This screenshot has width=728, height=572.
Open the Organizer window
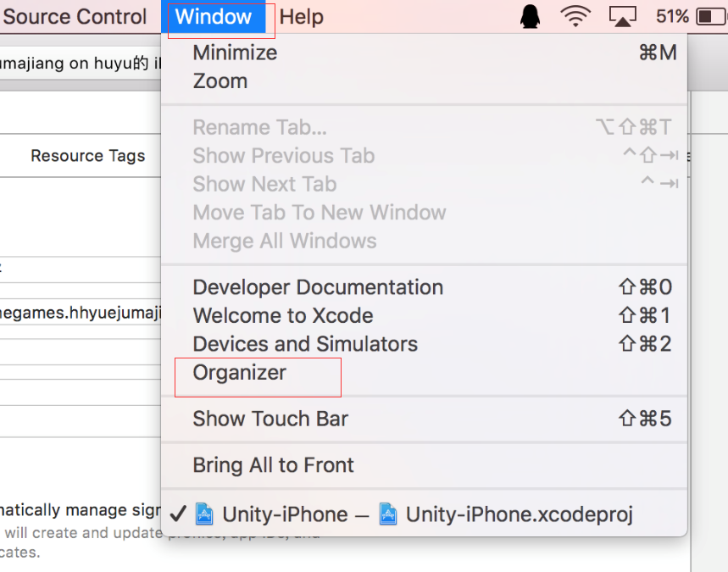click(x=240, y=373)
